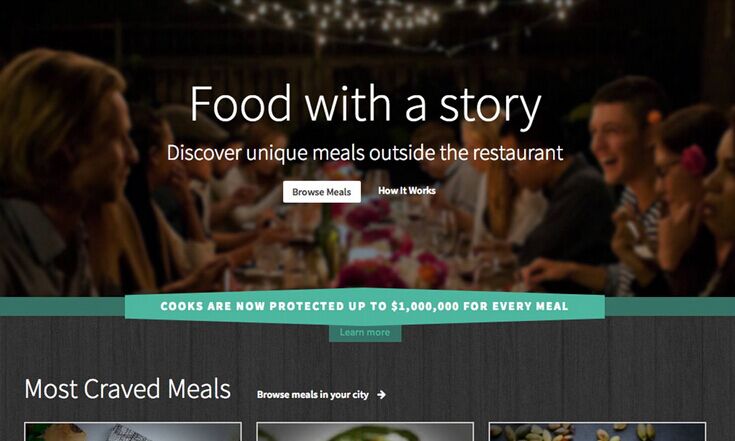Click the green cooks protection banner
This screenshot has width=735, height=441.
[365, 306]
